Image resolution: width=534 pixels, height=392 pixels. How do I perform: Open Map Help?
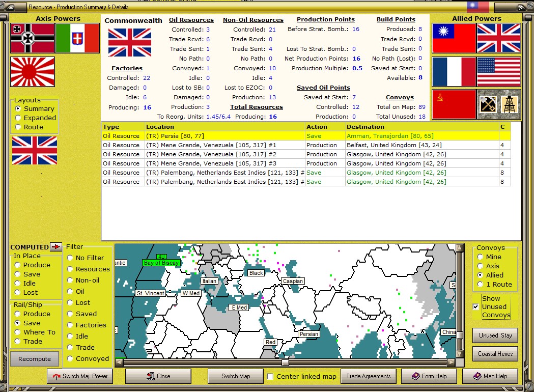pos(490,376)
